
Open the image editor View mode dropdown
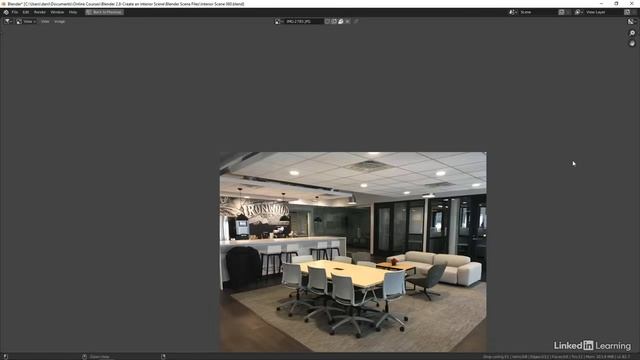coord(26,21)
